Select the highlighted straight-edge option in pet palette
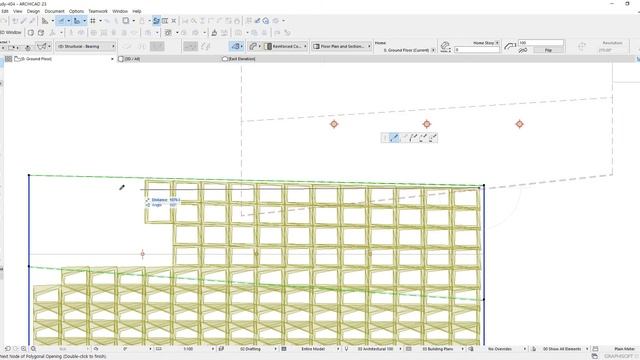Image resolution: width=640 pixels, height=360 pixels. click(394, 138)
